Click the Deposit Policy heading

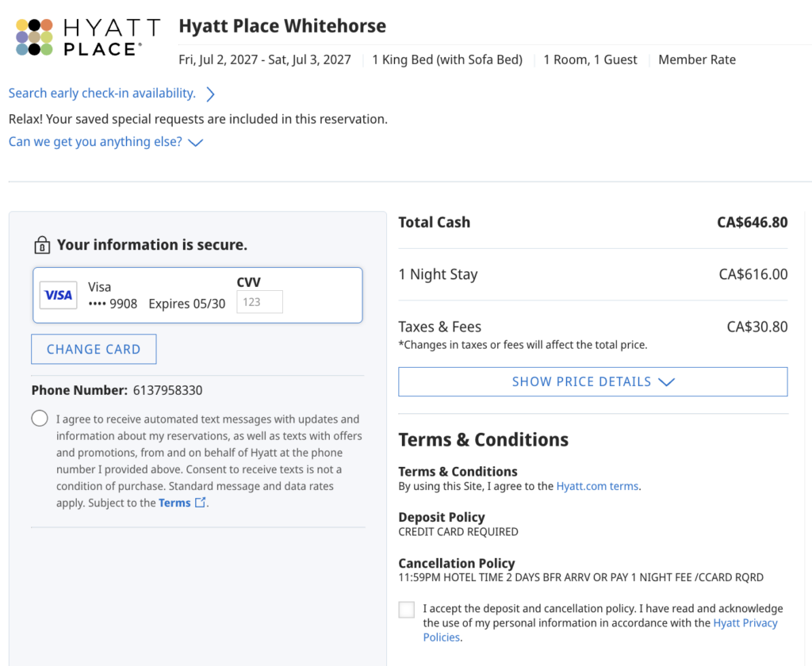click(x=441, y=518)
